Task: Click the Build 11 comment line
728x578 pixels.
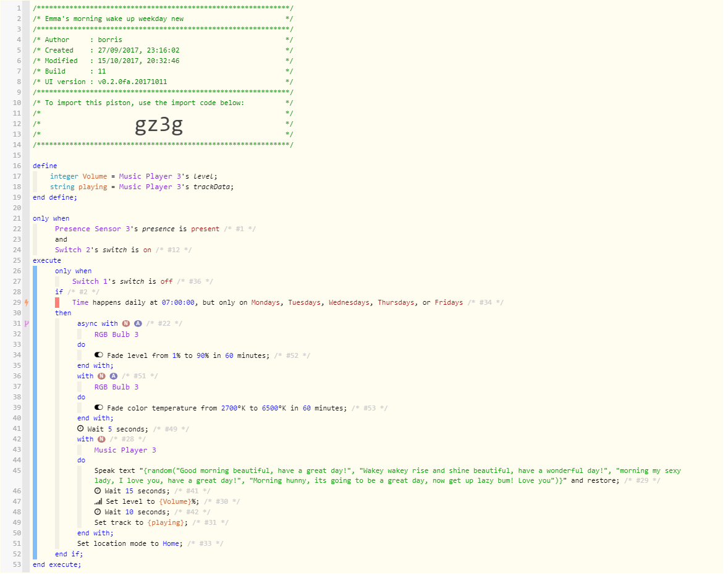Action: [x=163, y=73]
